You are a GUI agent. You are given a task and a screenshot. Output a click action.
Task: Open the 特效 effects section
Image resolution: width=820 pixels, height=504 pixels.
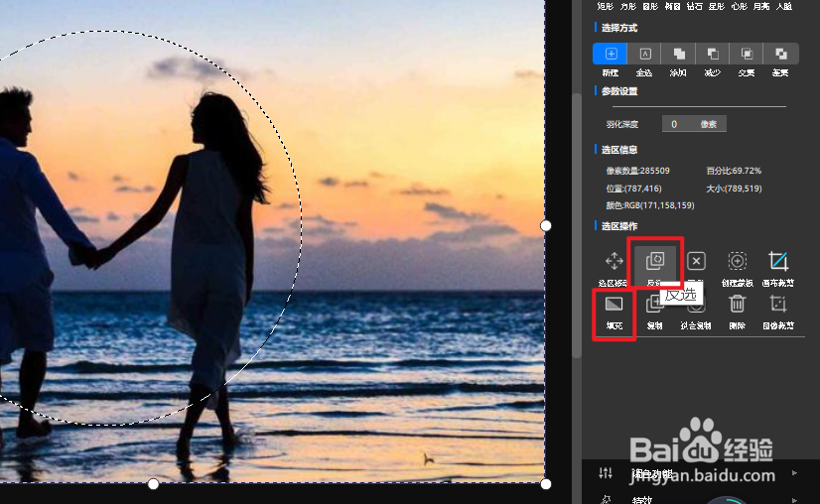(642, 500)
